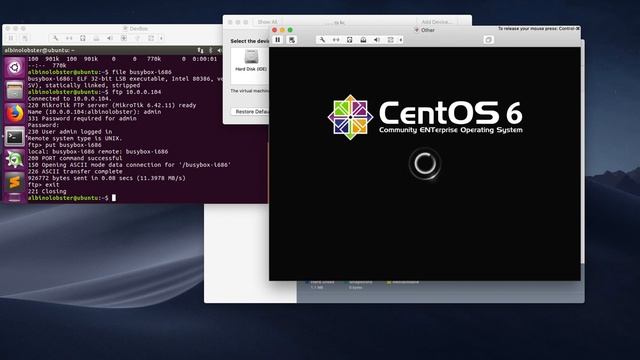Screen dimensions: 640x360
Task: Click hard disk icon in CentOS toolbar
Action: pos(349,40)
